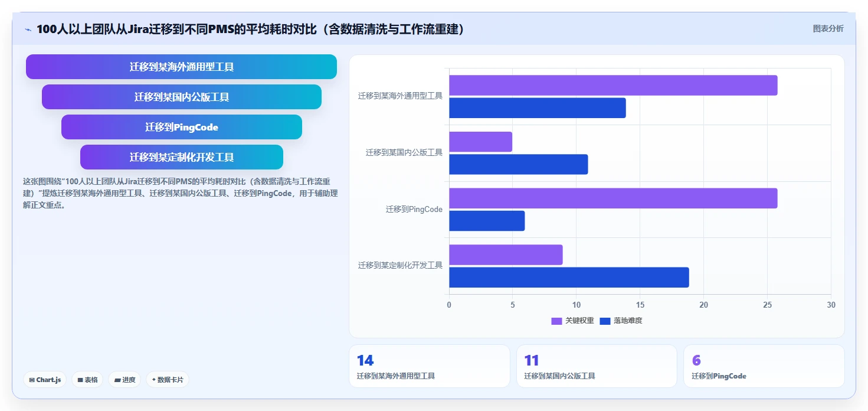Viewport: 868px width, 411px height.
Task: Click the description paragraph below the funnel
Action: click(180, 193)
